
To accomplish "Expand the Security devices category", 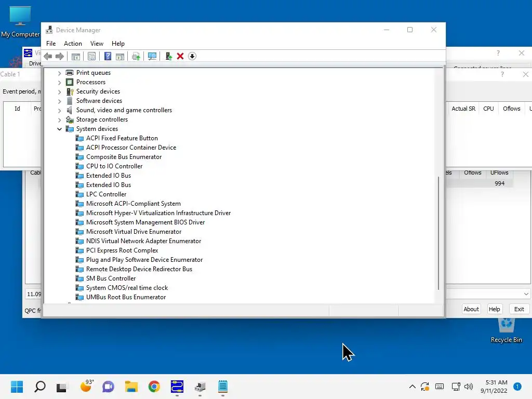I will pyautogui.click(x=59, y=91).
